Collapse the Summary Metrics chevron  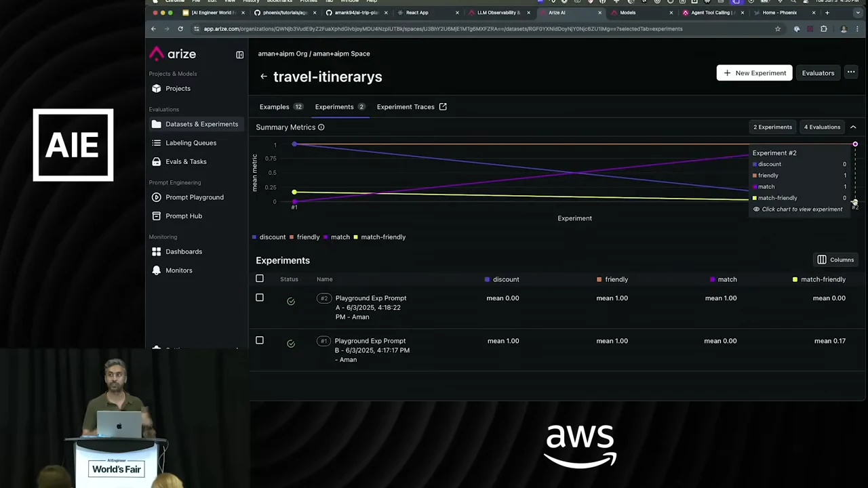click(x=853, y=127)
